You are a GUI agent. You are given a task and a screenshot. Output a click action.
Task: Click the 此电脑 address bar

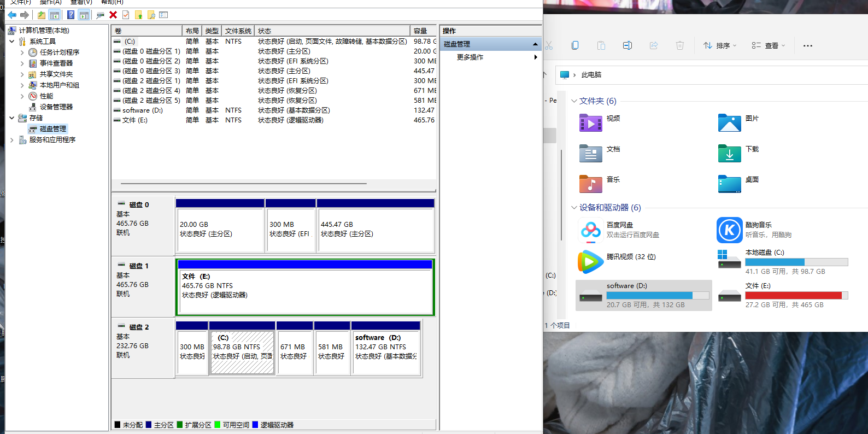tap(711, 75)
